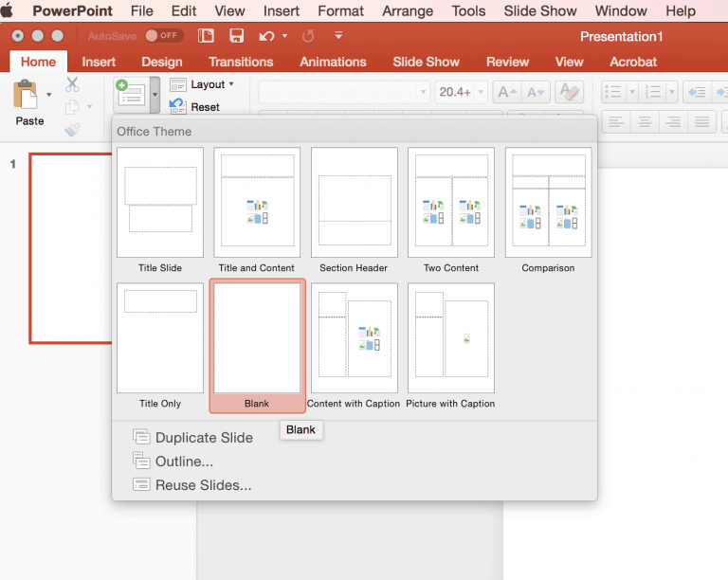Choose Duplicate Slide
Viewport: 728px width, 580px height.
pos(192,438)
